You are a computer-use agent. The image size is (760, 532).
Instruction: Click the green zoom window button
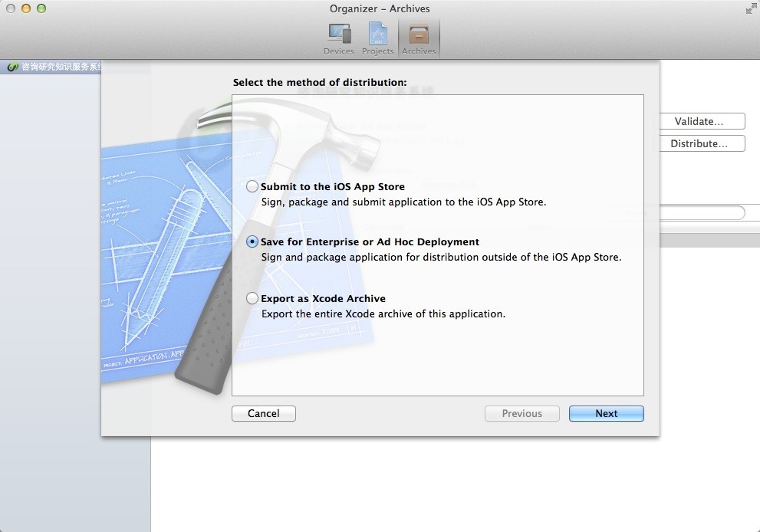click(41, 8)
